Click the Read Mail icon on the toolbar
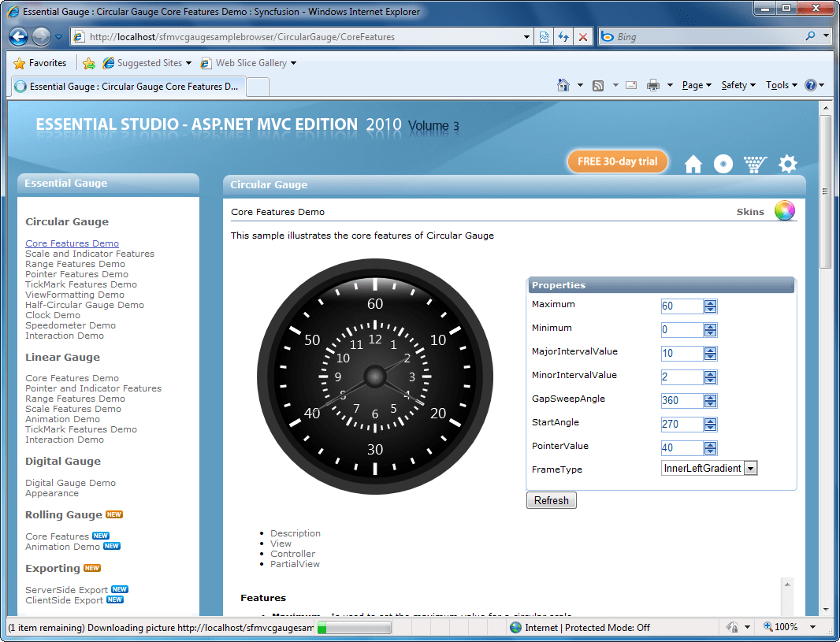Screen dimensions: 840x642 [x=630, y=84]
